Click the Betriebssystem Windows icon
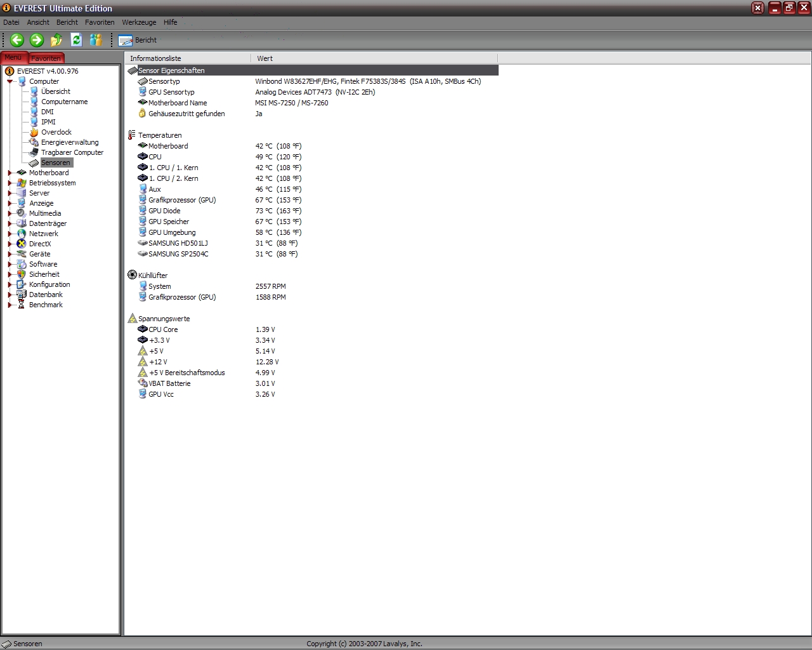The height and width of the screenshot is (650, 812). tap(22, 183)
